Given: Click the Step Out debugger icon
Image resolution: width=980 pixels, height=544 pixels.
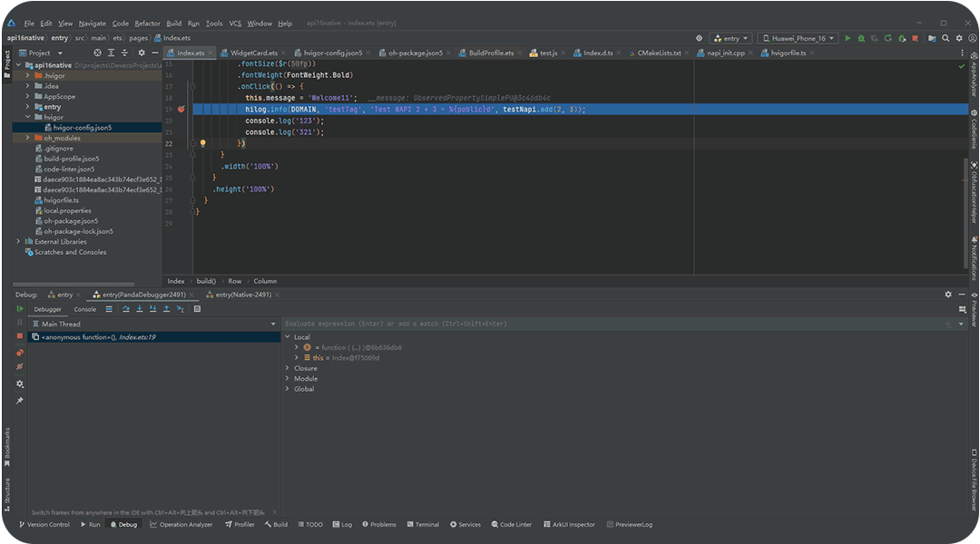Looking at the screenshot, I should (167, 309).
